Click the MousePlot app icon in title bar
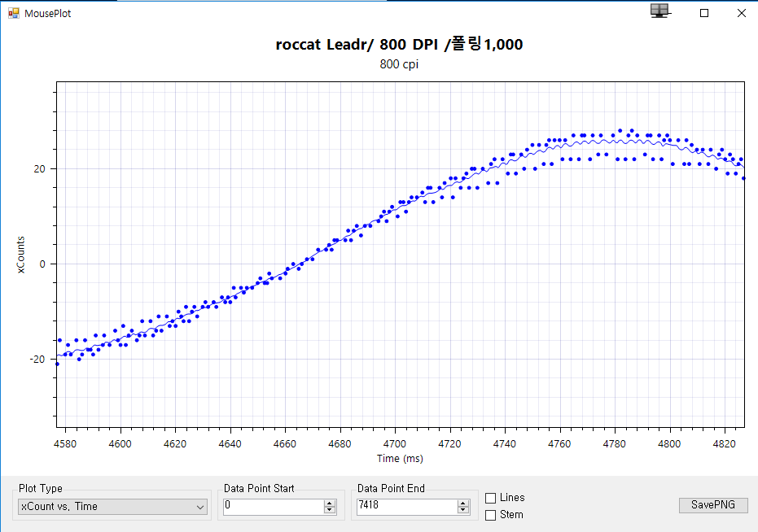This screenshot has height=532, width=758. coord(13,13)
